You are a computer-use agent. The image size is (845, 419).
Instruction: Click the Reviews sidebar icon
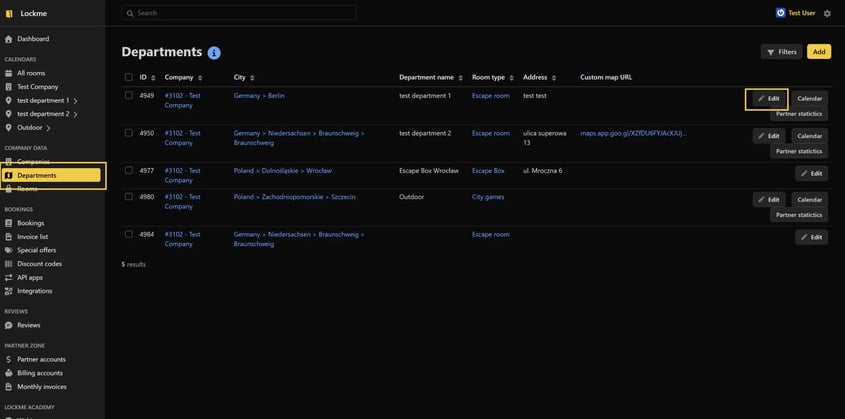9,325
